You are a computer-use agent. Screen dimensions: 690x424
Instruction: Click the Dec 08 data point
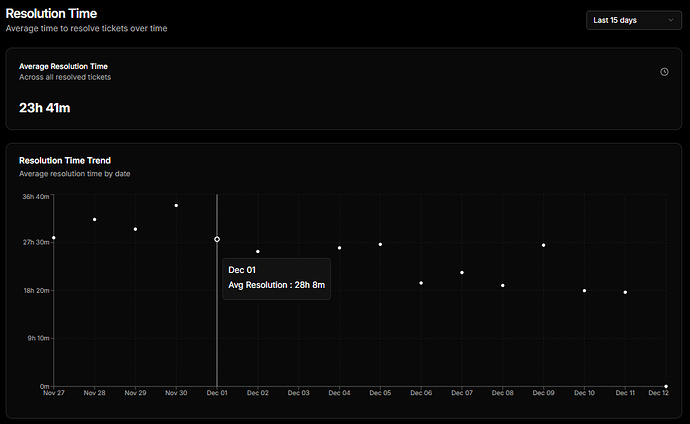[503, 285]
